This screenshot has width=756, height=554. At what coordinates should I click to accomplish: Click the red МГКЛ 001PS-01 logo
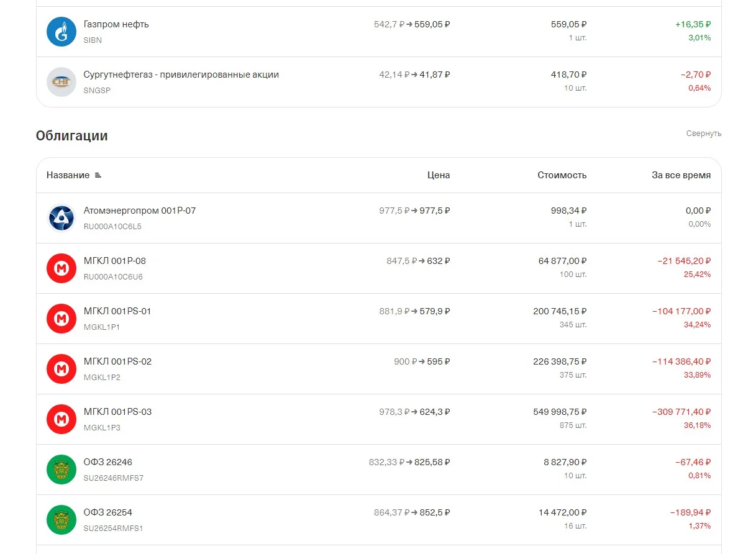[61, 319]
